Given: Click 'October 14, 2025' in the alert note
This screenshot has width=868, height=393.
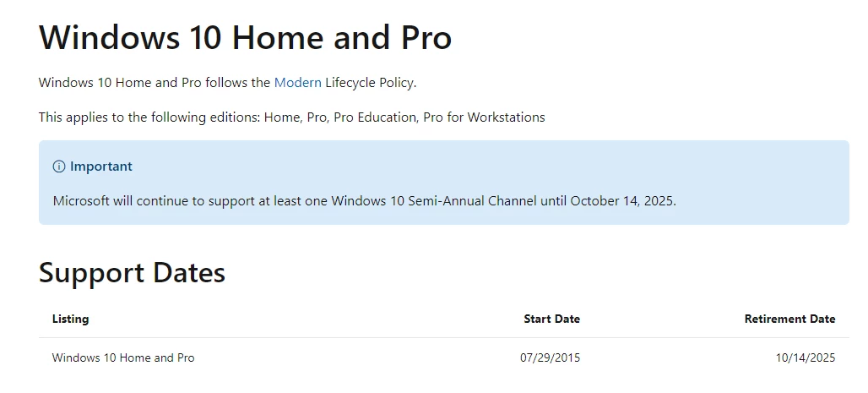Looking at the screenshot, I should (x=622, y=201).
